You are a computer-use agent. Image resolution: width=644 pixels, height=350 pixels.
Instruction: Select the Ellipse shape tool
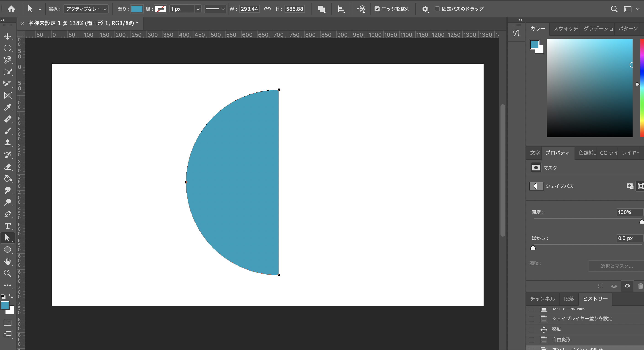(8, 250)
